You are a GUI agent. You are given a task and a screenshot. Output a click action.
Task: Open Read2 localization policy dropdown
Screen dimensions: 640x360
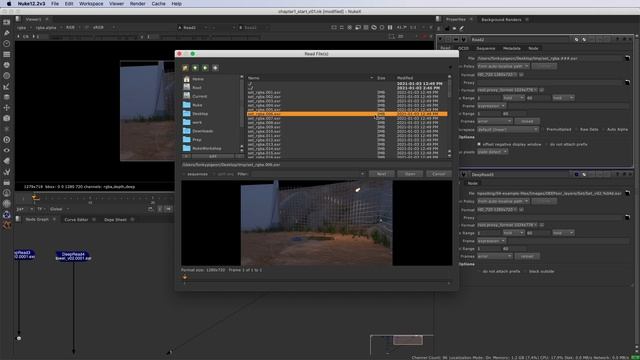(503, 66)
